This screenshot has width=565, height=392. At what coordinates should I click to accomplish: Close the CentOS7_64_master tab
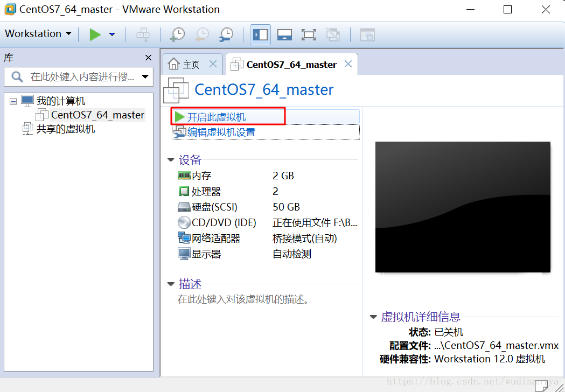pos(348,64)
